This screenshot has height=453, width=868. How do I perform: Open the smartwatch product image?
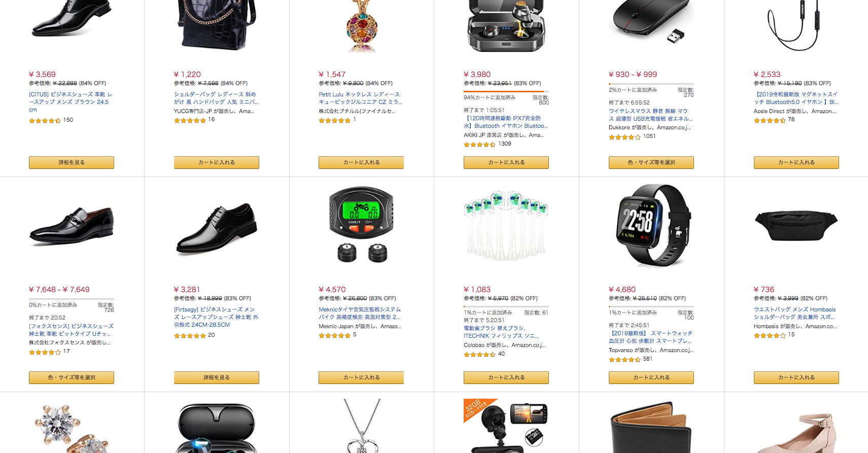tap(651, 225)
